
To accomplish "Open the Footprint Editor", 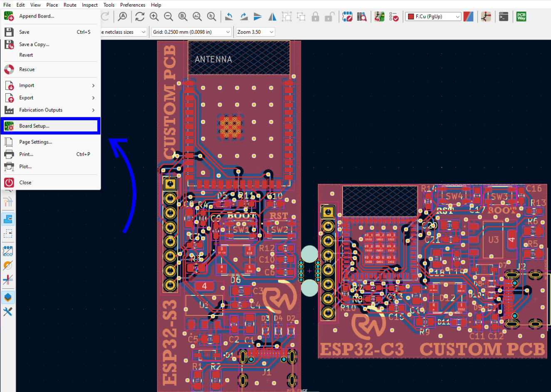I will pos(347,17).
